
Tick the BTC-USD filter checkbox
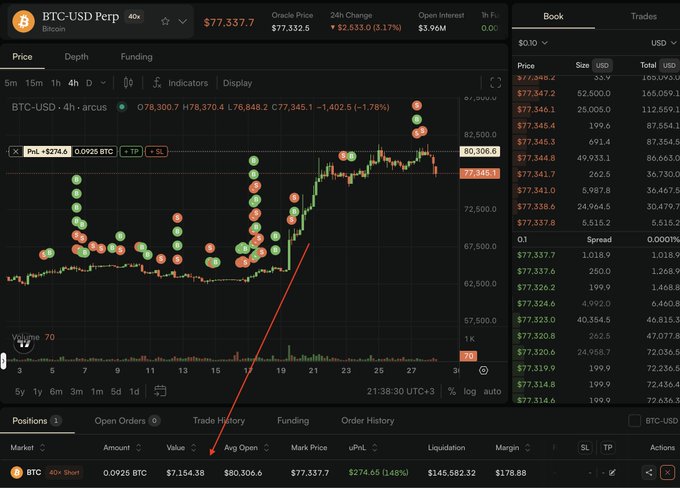click(634, 420)
